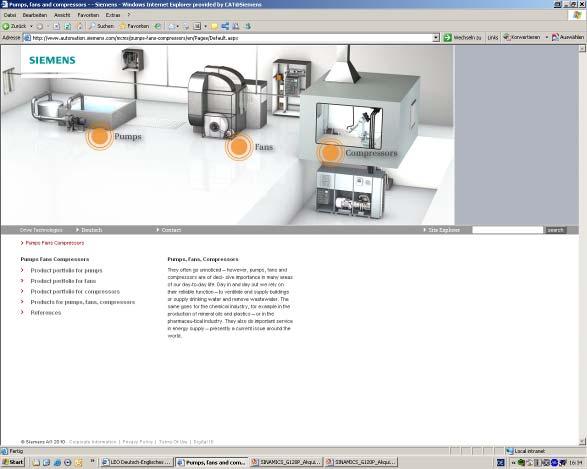Click the search button next to field
587x469 pixels.
(555, 230)
